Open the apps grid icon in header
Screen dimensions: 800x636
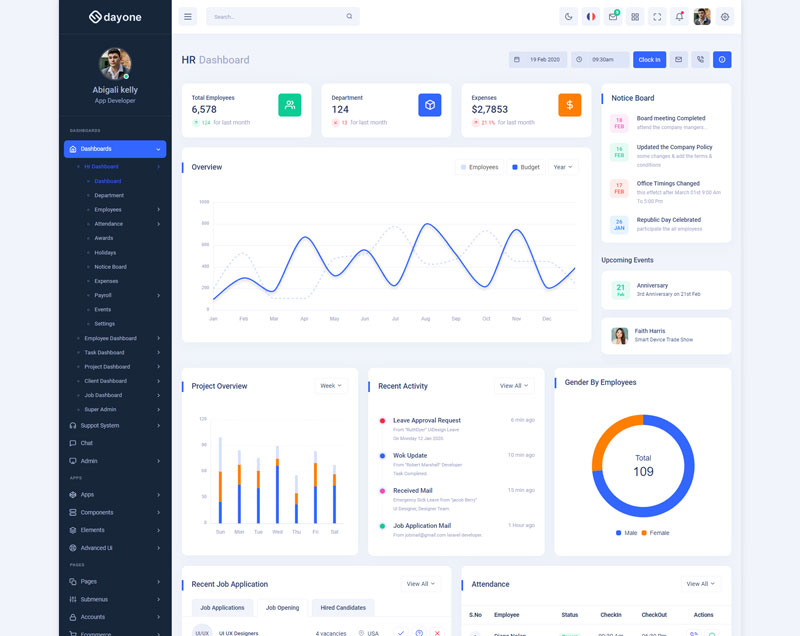coord(635,17)
